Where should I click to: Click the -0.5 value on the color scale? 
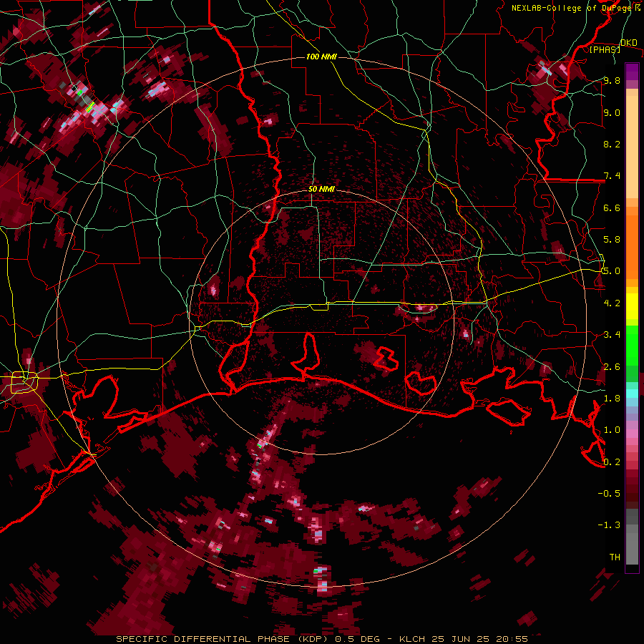coord(609,494)
